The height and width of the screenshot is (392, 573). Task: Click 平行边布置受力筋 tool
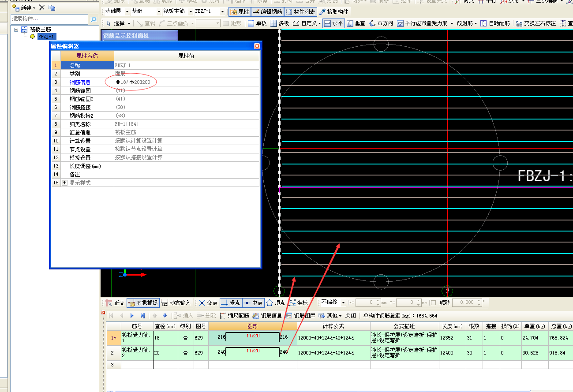[425, 23]
